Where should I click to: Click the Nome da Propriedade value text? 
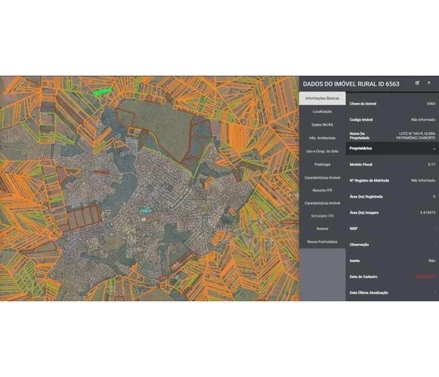[x=416, y=136]
